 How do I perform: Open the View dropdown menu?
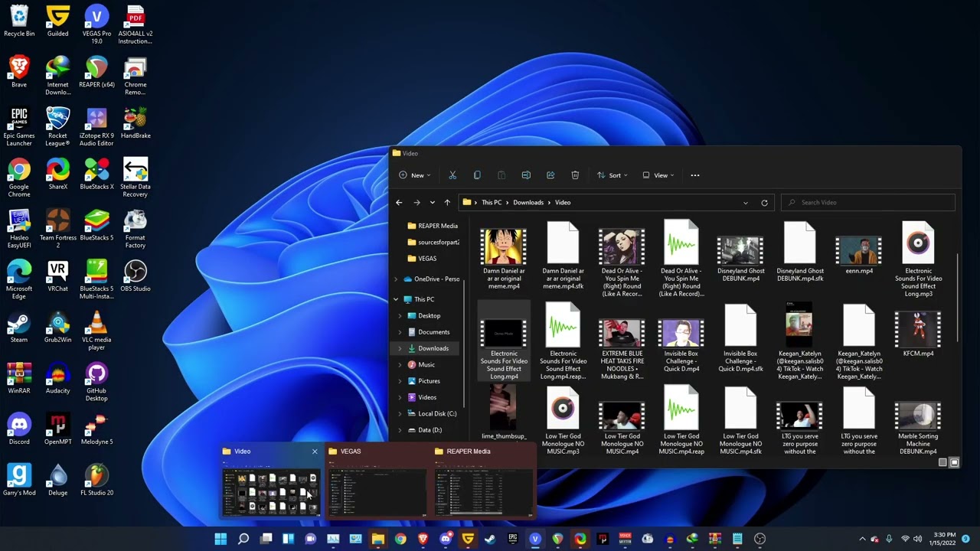pyautogui.click(x=658, y=175)
